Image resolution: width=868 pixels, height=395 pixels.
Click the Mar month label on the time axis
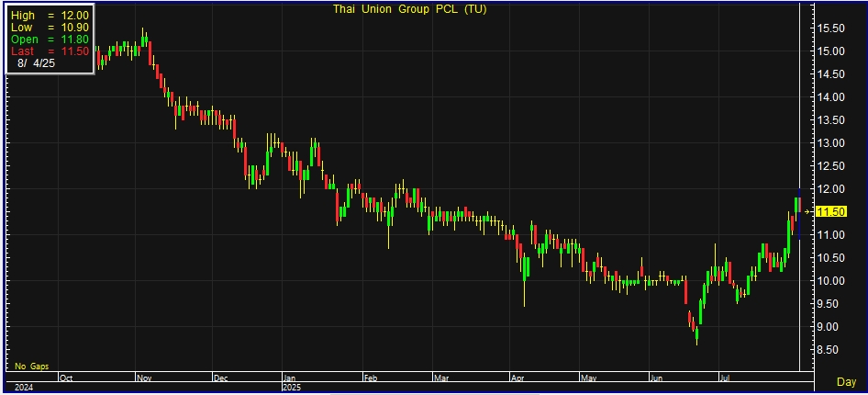coord(441,378)
